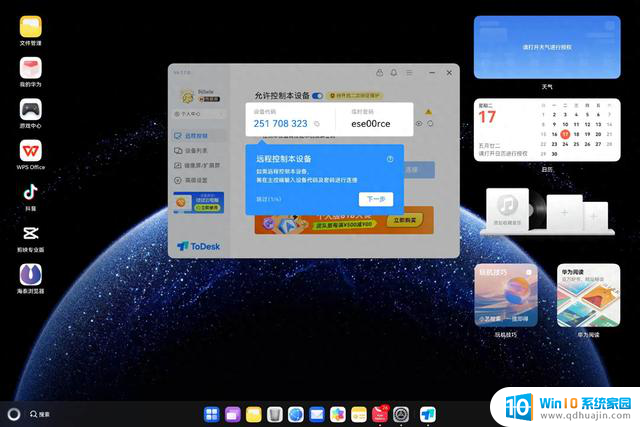Image resolution: width=640 pixels, height=427 pixels.
Task: Click the blue sidebar promo banner
Action: coord(199,202)
